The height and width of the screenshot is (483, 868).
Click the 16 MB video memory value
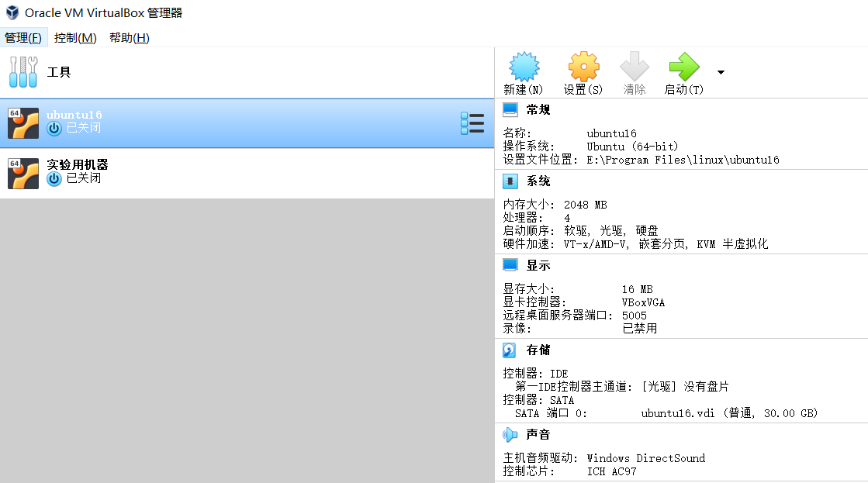[x=638, y=289]
